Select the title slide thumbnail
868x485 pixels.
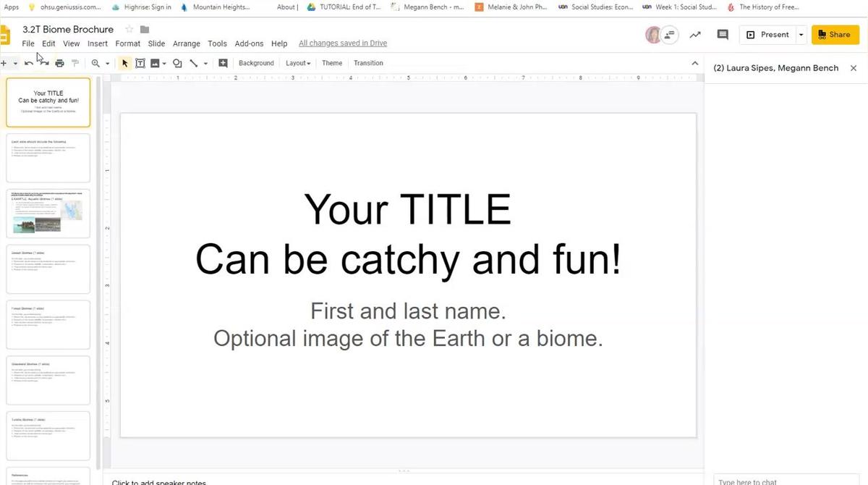tap(48, 102)
